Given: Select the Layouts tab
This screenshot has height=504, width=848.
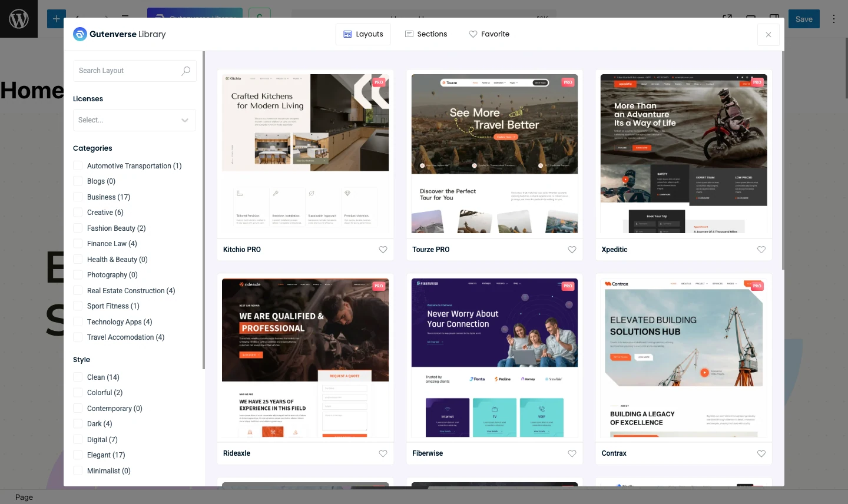Looking at the screenshot, I should (363, 34).
